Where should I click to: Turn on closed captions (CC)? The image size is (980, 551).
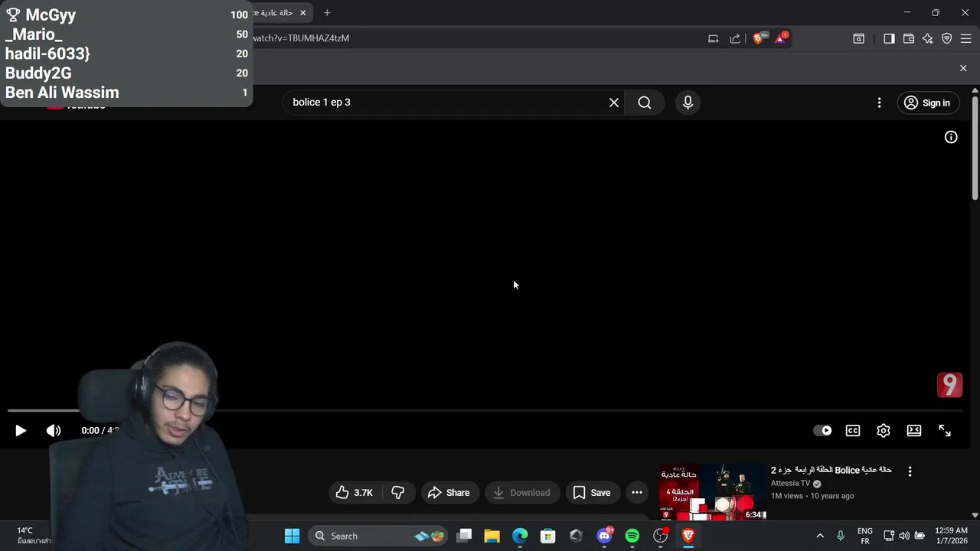pos(853,431)
